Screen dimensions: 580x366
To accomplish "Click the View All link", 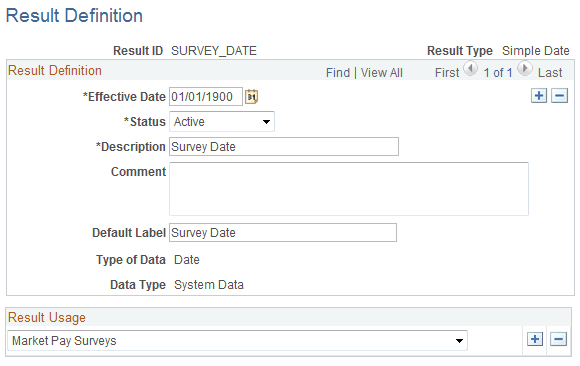I will pyautogui.click(x=381, y=73).
